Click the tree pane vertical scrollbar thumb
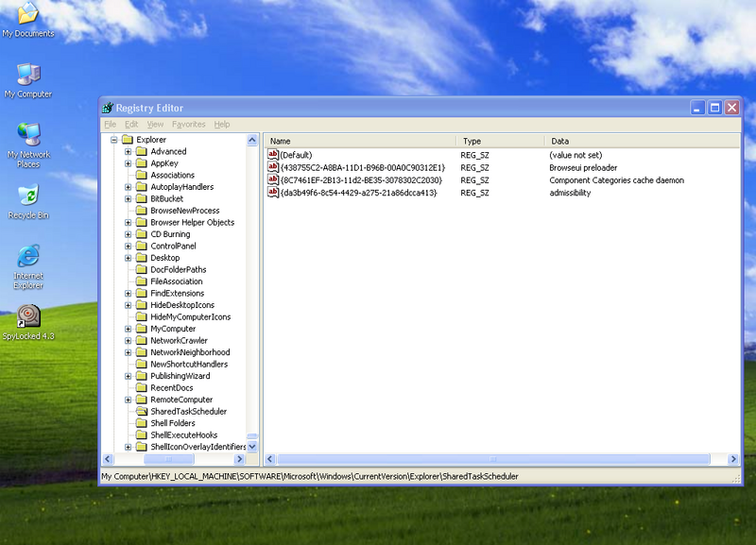Image resolution: width=756 pixels, height=545 pixels. tap(252, 436)
